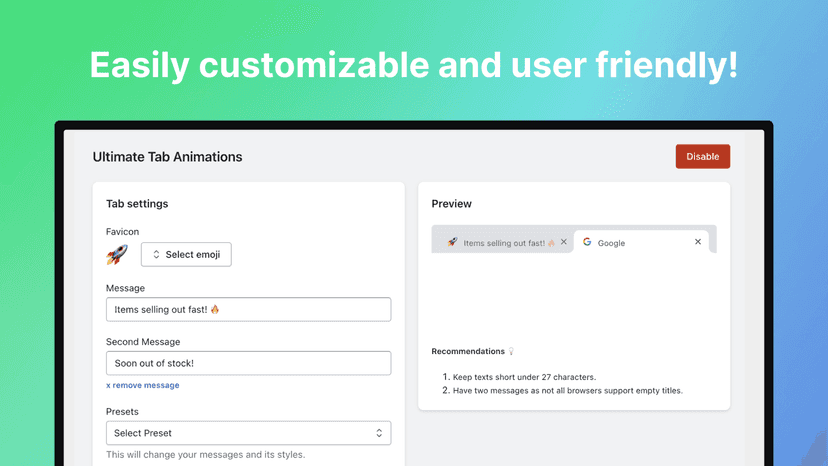
Task: Click the Google logo icon in preview tab
Action: pos(587,242)
